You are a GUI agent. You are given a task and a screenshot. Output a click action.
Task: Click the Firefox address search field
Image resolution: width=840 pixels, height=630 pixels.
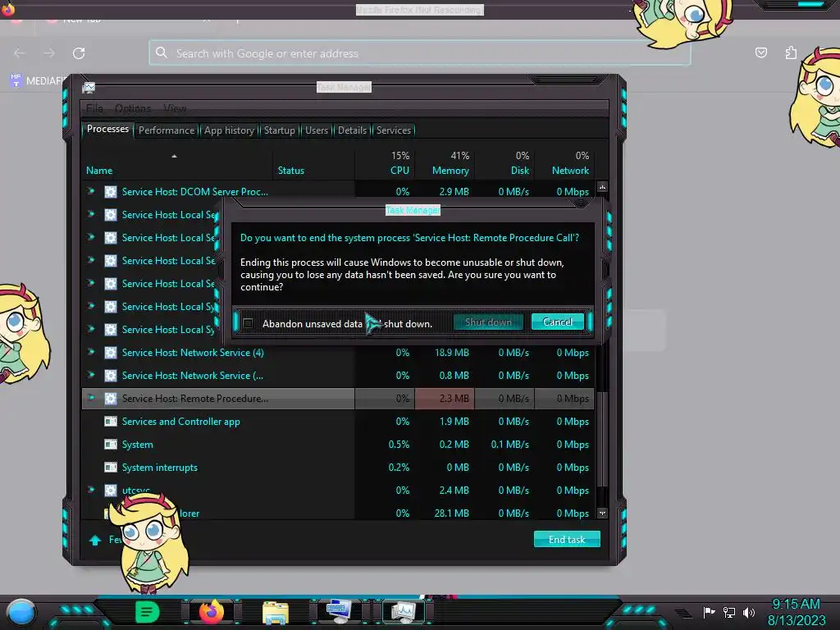(420, 53)
